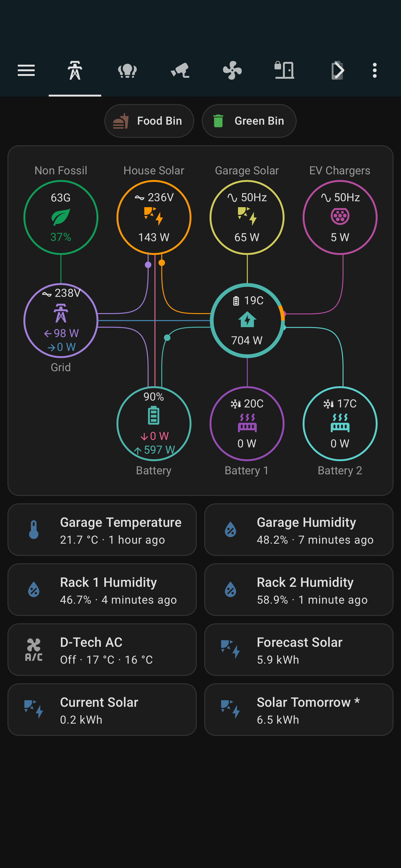Open Forecast Solar card
Viewport: 401px width, 868px height.
299,650
